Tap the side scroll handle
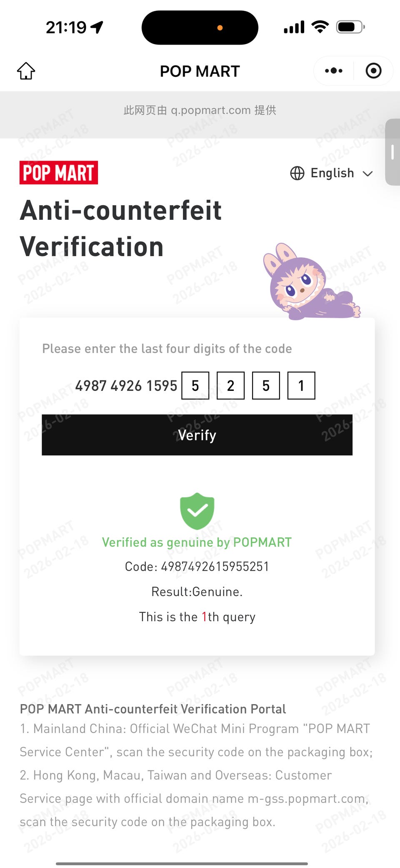This screenshot has height=868, width=400. [392, 152]
